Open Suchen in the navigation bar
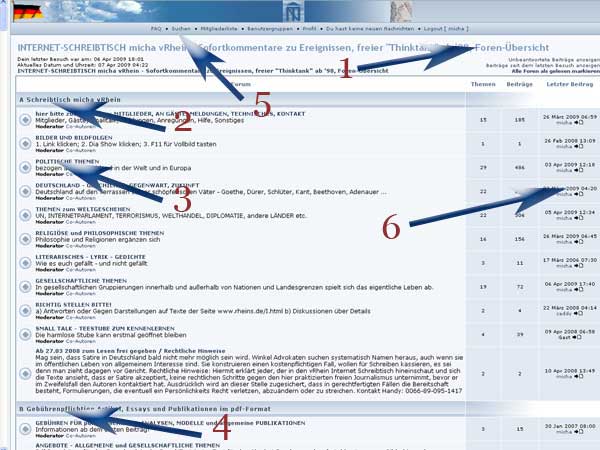 [181, 29]
